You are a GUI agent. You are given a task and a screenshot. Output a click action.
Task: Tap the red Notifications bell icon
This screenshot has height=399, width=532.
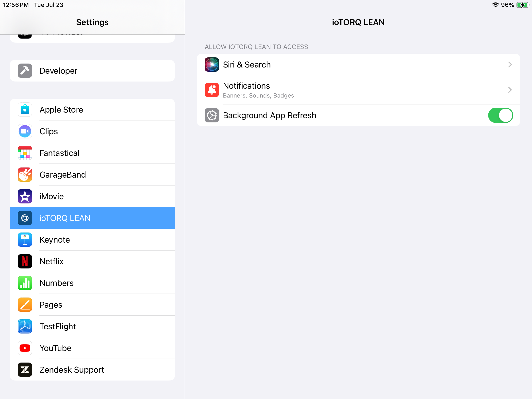pyautogui.click(x=212, y=90)
